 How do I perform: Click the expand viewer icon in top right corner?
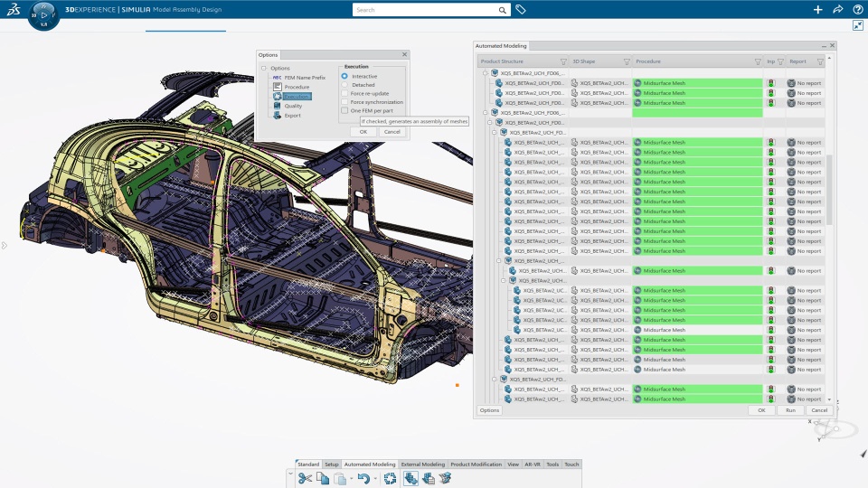(857, 25)
